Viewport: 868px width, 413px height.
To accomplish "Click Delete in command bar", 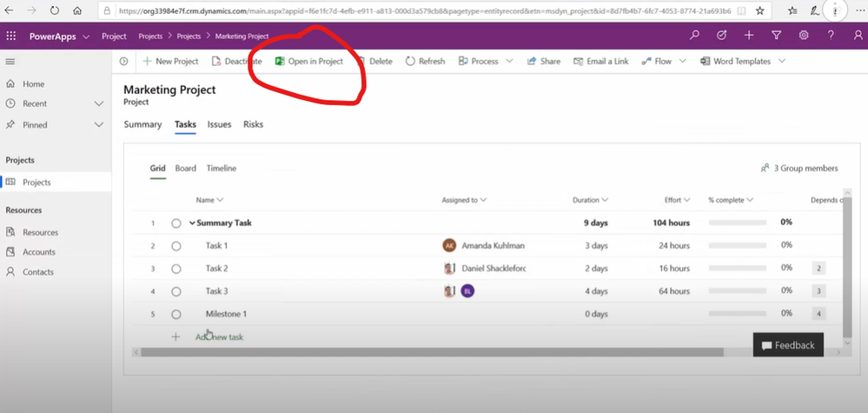I will (x=374, y=62).
